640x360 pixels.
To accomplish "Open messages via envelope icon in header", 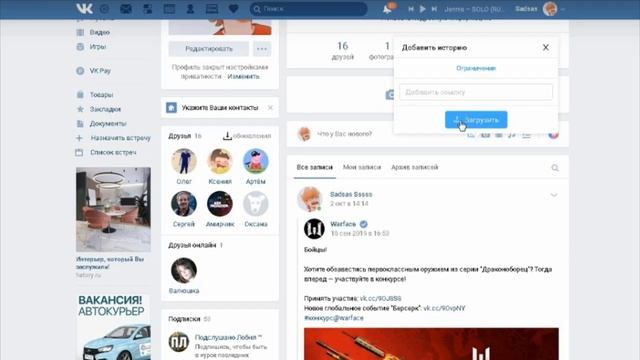I will (x=126, y=9).
